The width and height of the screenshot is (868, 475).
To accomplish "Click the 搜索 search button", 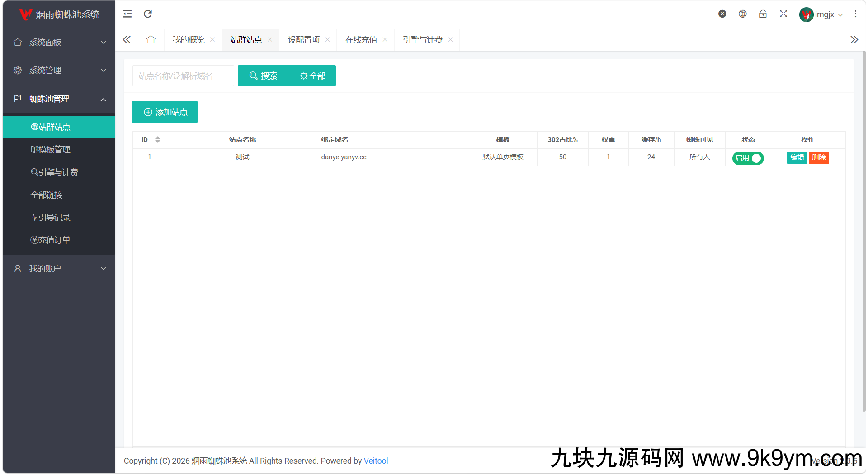I will (x=263, y=76).
